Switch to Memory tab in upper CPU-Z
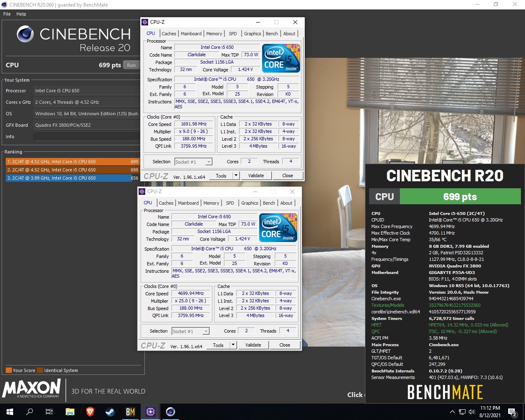 (214, 34)
